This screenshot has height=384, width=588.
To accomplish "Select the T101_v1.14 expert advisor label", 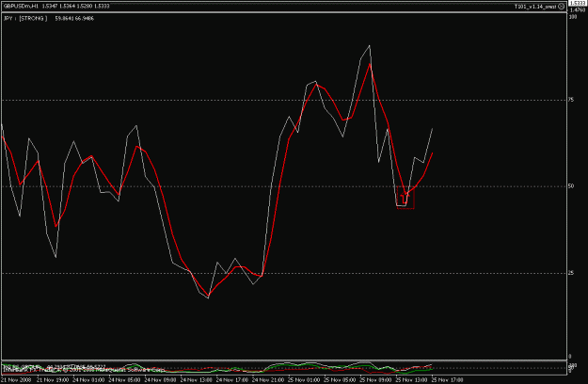I will [x=535, y=7].
